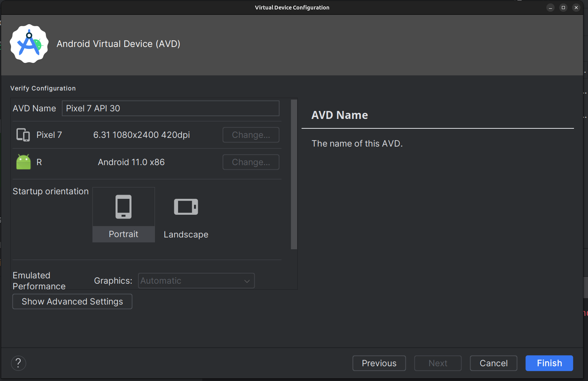
Task: Click the 'Pixel 7' device name text
Action: pos(49,135)
